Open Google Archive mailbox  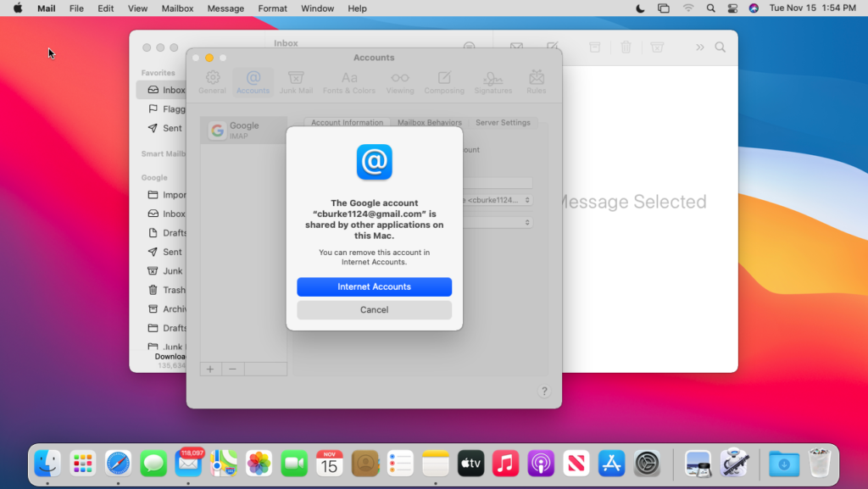click(x=167, y=308)
